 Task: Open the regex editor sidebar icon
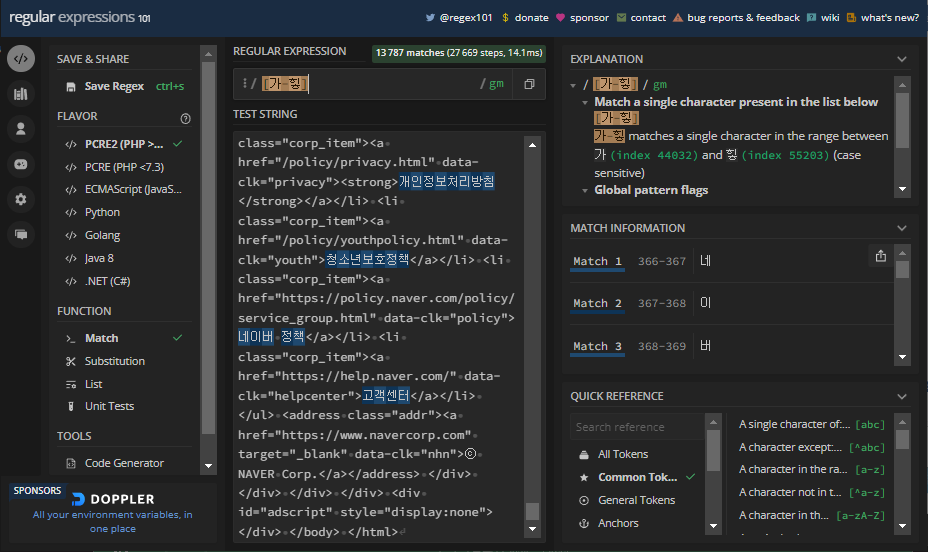pos(21,59)
